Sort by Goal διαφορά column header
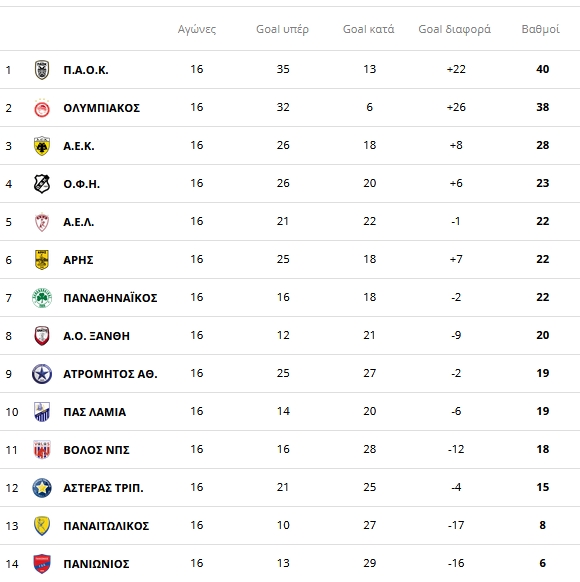The height and width of the screenshot is (582, 580). coord(455,29)
